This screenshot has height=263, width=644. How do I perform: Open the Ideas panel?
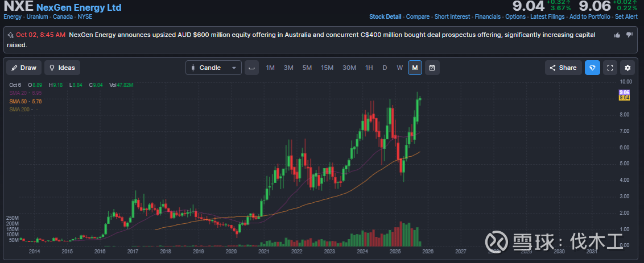tap(62, 68)
